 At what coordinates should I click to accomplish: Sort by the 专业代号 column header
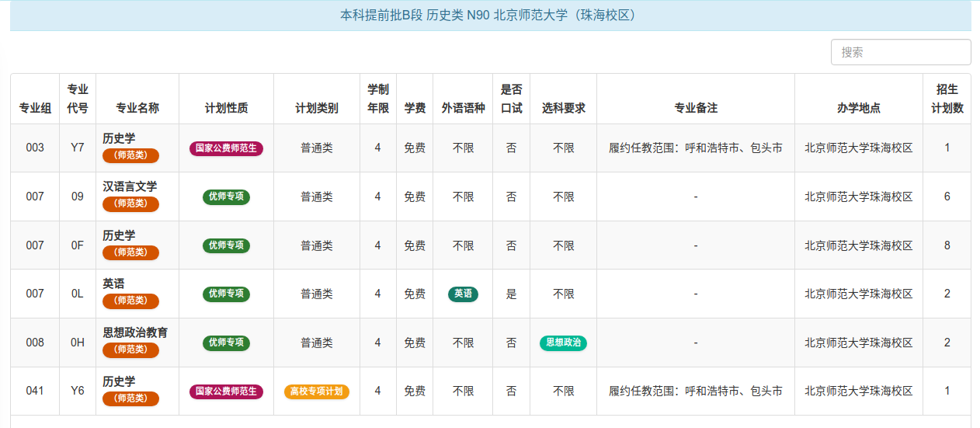(78, 99)
